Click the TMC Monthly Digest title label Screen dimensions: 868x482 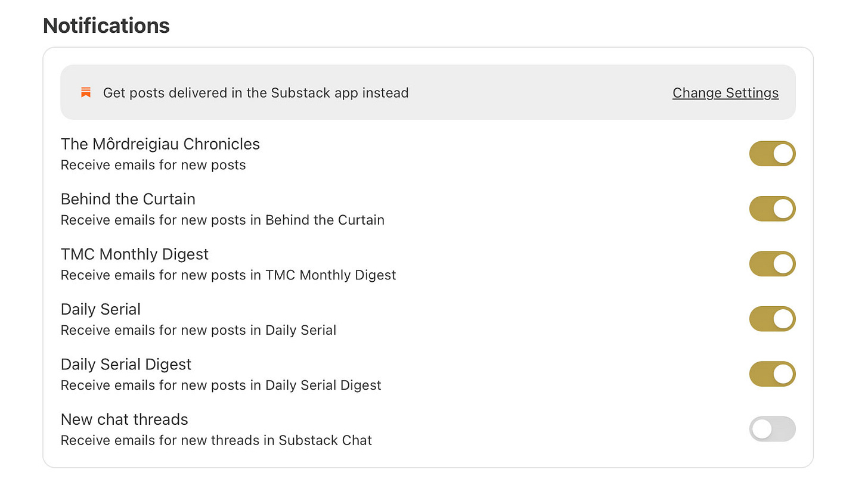[x=135, y=254]
